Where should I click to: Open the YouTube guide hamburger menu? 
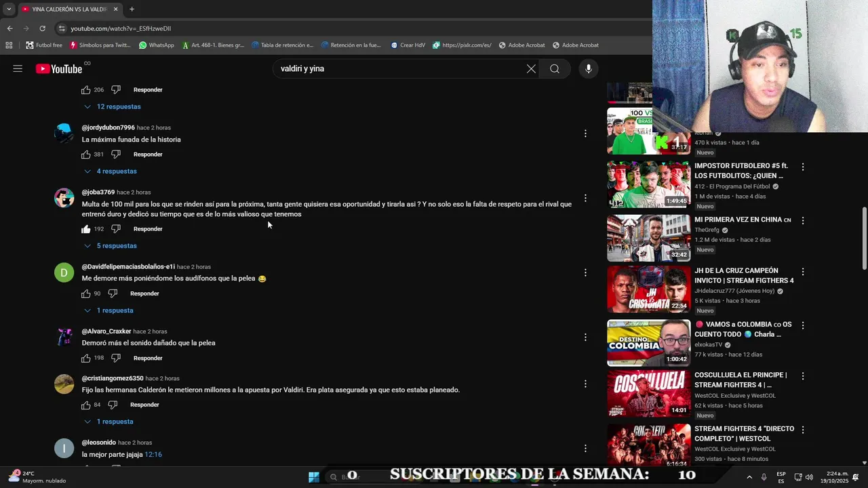coord(18,68)
